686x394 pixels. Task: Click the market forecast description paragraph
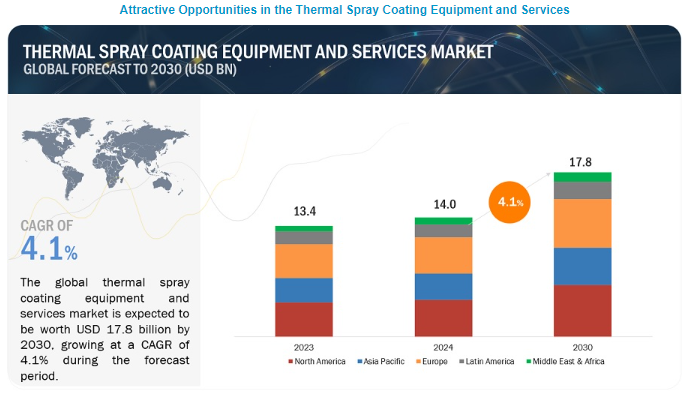[105, 329]
